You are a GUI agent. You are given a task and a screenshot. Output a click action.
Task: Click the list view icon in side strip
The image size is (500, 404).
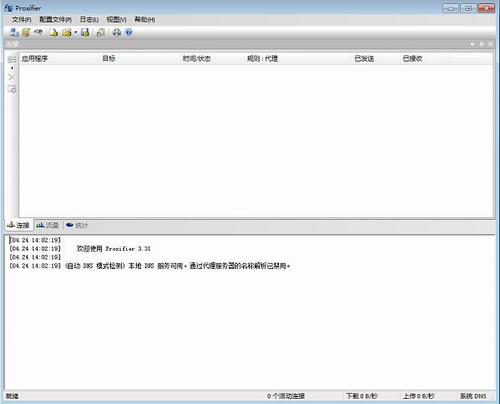[12, 59]
